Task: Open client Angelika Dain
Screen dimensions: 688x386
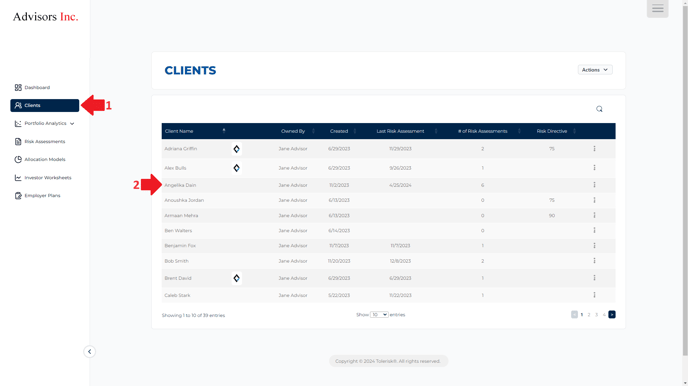Action: click(x=180, y=185)
